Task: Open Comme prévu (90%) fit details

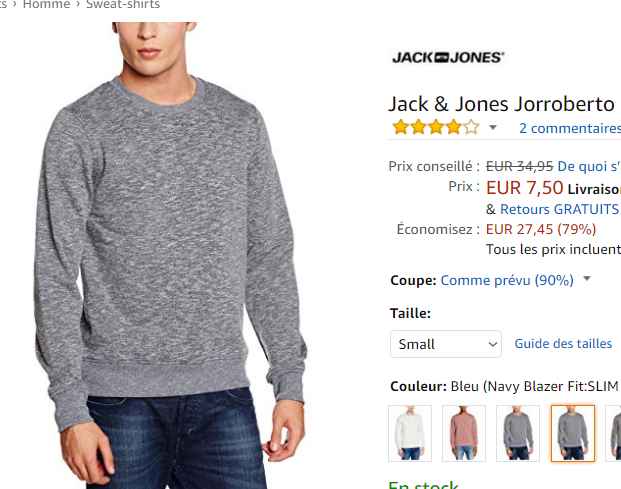Action: pyautogui.click(x=507, y=280)
